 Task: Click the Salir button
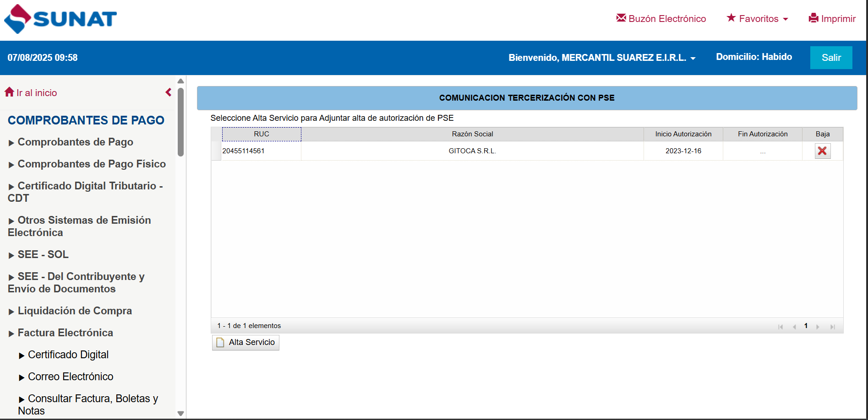tap(831, 58)
